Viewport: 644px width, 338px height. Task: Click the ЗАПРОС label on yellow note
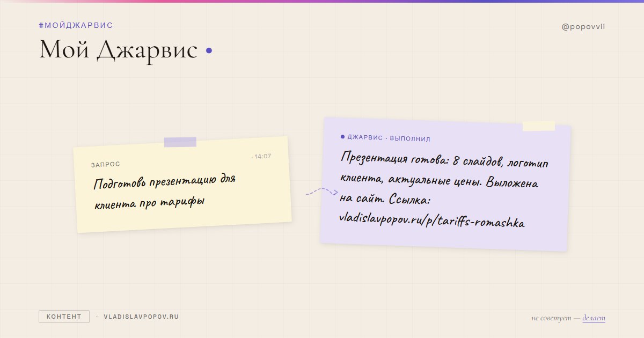tap(106, 164)
